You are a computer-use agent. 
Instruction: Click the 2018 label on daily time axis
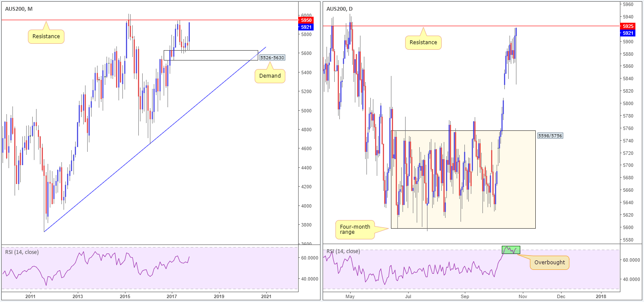(601, 296)
